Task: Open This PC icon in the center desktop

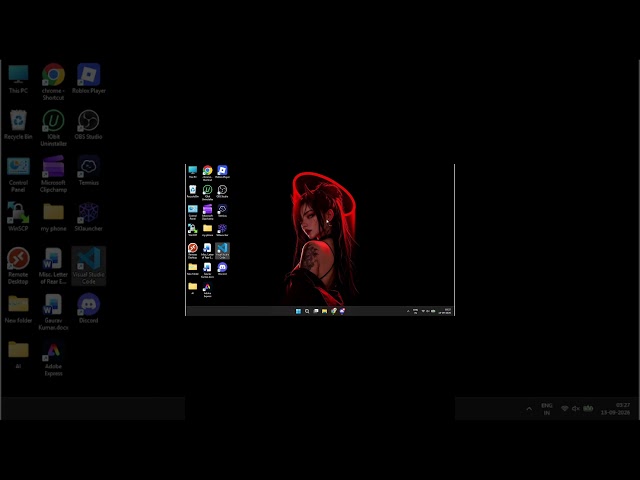Action: [193, 172]
